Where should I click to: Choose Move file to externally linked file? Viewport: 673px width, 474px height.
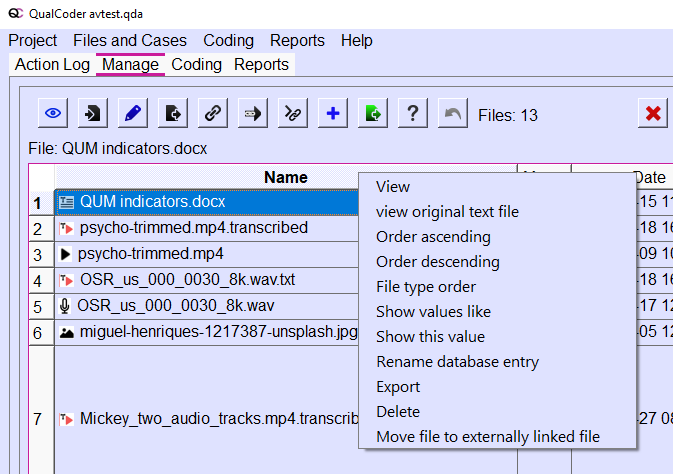[x=488, y=437]
